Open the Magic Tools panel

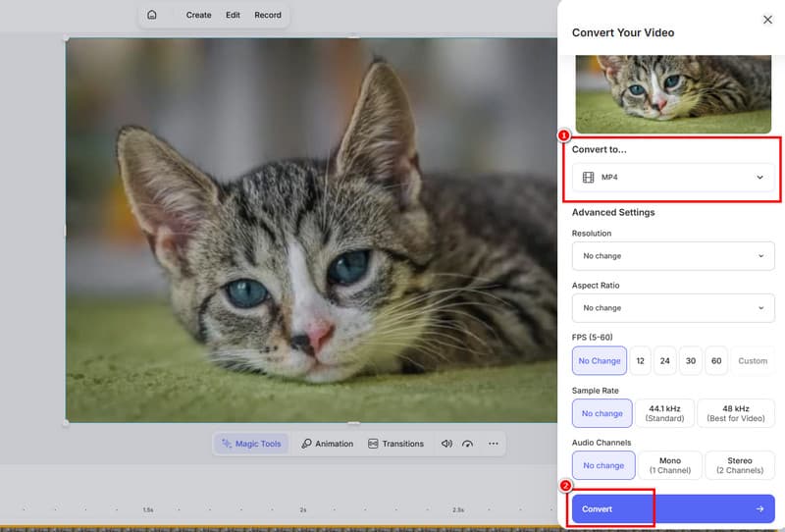click(251, 444)
